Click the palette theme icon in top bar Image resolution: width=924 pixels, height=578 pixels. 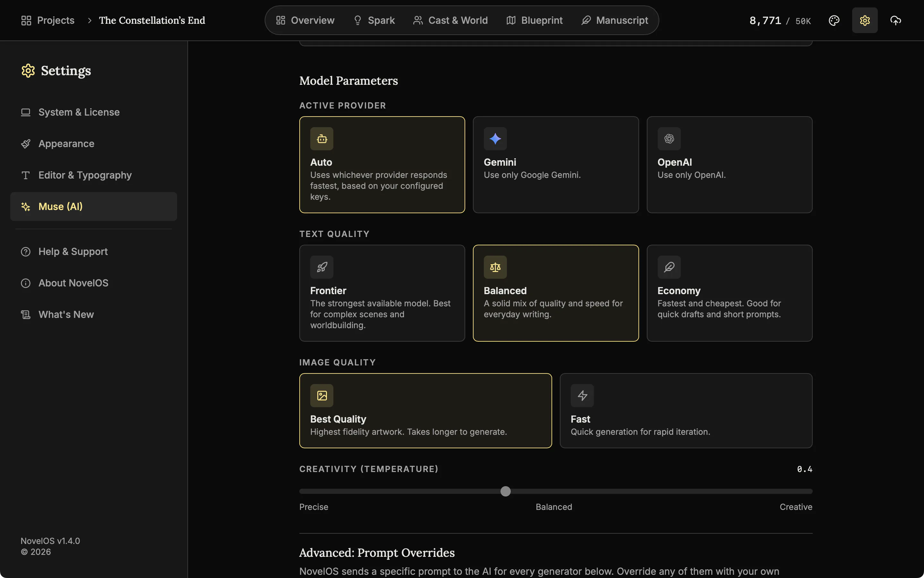pyautogui.click(x=834, y=20)
